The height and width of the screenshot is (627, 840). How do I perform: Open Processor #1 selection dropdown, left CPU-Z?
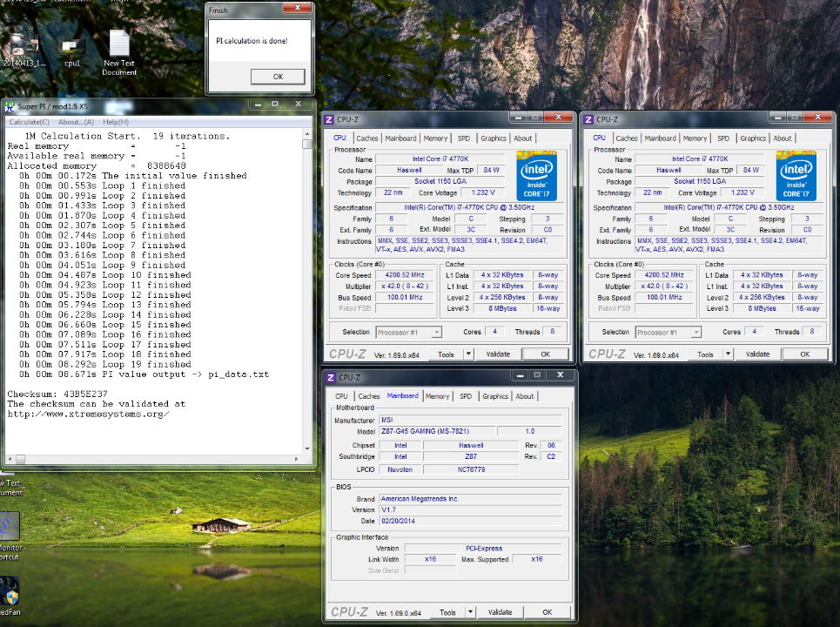[409, 333]
